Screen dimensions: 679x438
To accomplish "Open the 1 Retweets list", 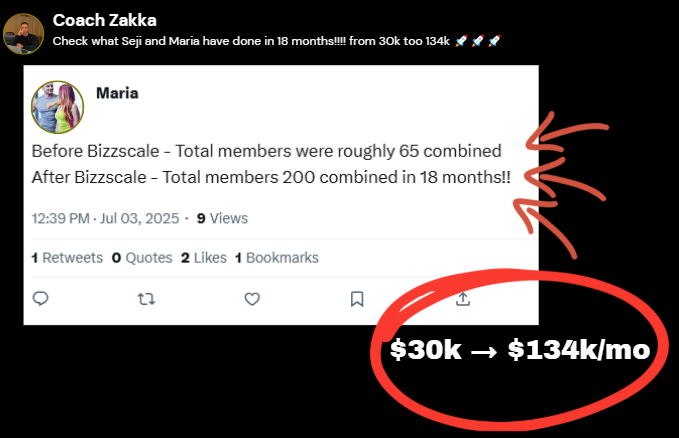I will (67, 257).
